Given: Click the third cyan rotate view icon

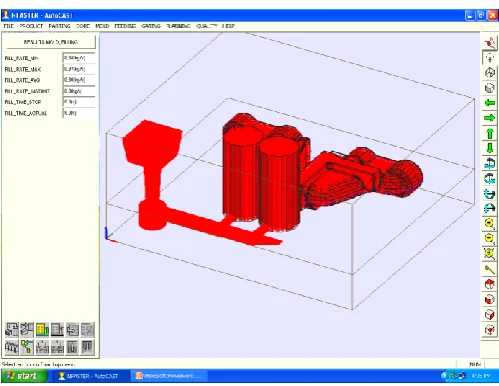Looking at the screenshot, I should (490, 194).
